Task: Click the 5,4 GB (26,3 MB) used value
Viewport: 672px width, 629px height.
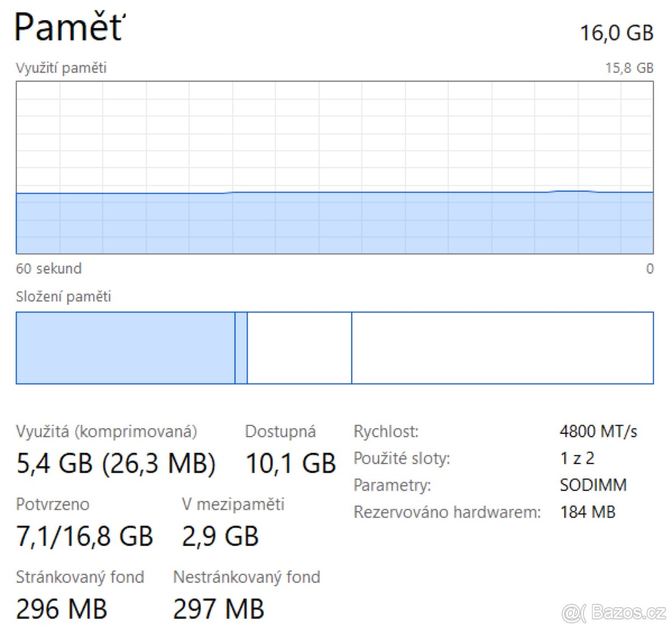Action: (116, 463)
